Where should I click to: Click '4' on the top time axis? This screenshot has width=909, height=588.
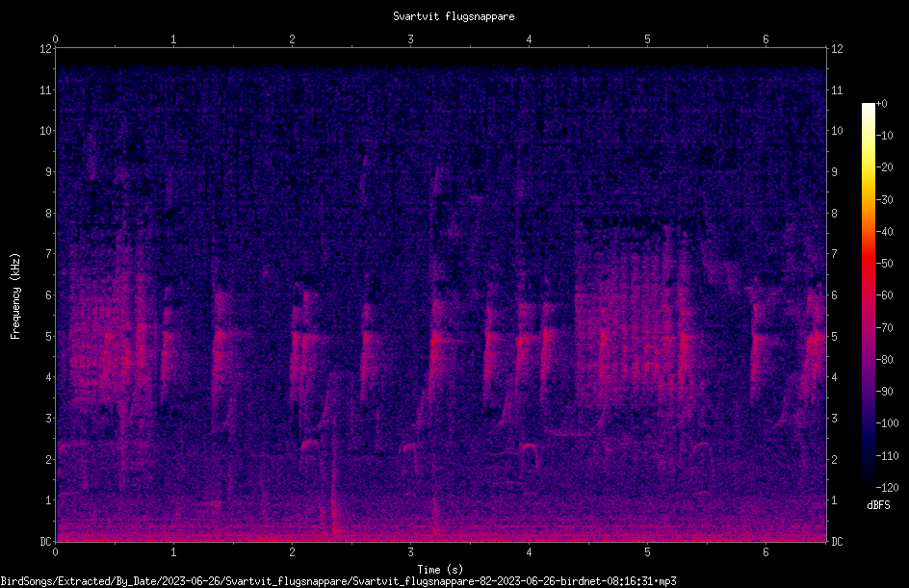click(529, 39)
